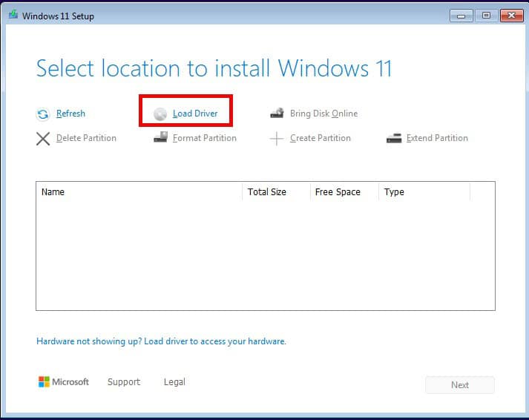Click the Next button
This screenshot has height=420, width=529.
pos(460,385)
